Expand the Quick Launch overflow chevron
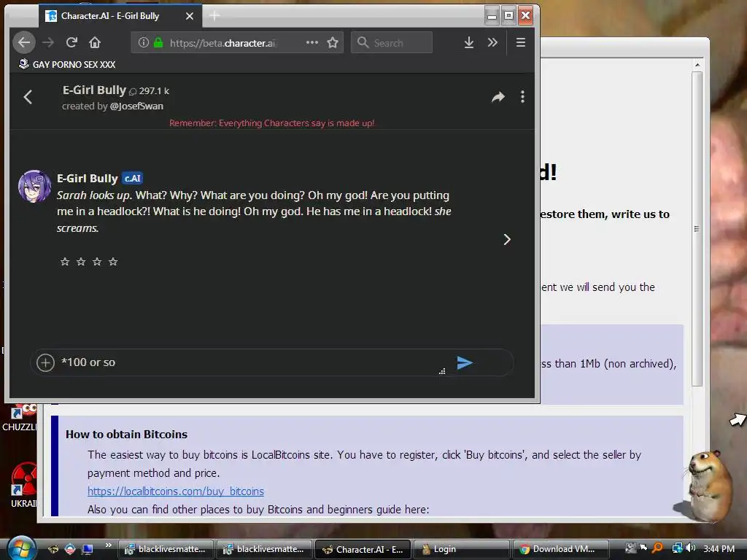Image resolution: width=747 pixels, height=560 pixels. point(109,545)
